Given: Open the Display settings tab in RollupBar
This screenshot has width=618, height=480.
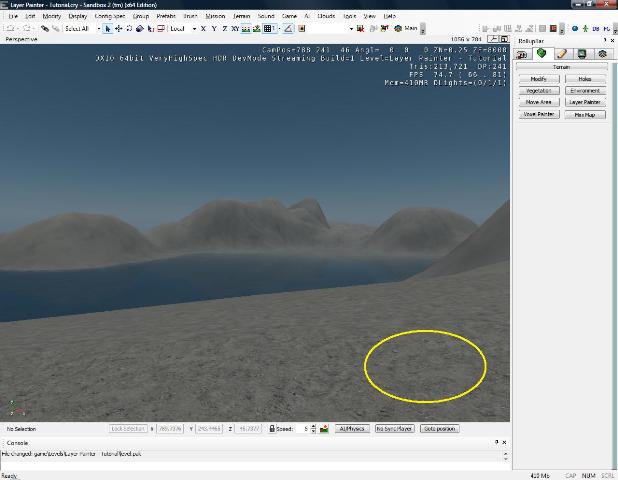Looking at the screenshot, I should (582, 53).
